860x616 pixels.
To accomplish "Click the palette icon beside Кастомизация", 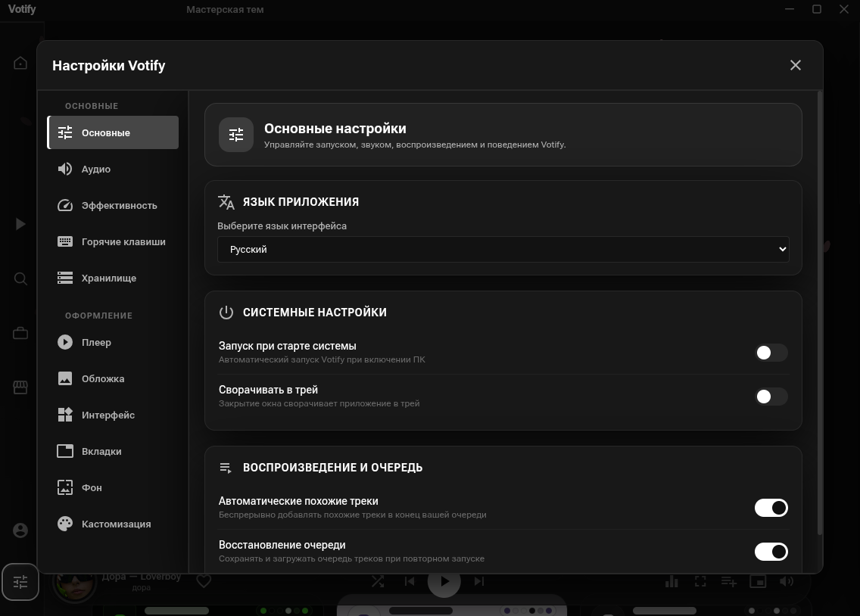I will (64, 524).
